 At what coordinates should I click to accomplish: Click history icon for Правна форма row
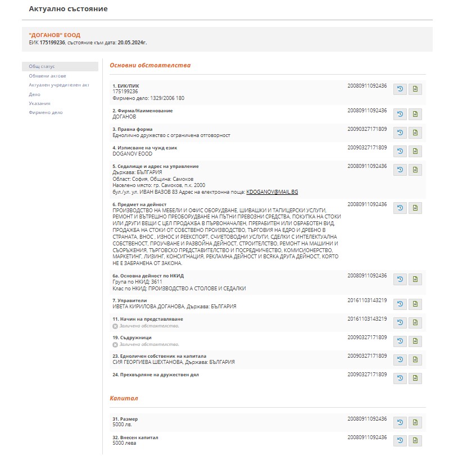pos(400,133)
